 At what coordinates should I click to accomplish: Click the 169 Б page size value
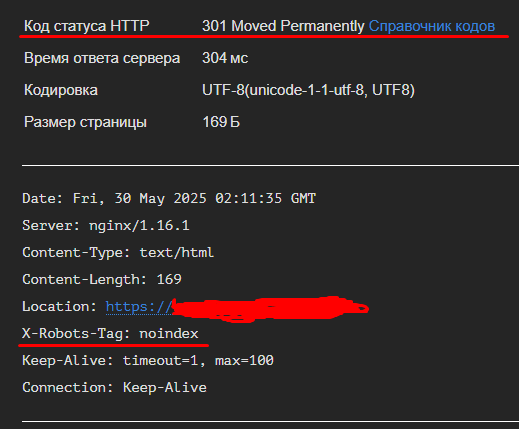221,122
